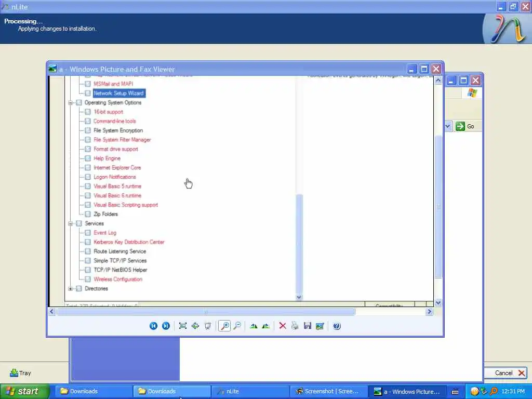Screen dimensions: 532x399
Task: Delete the image with red X icon
Action: 282,326
